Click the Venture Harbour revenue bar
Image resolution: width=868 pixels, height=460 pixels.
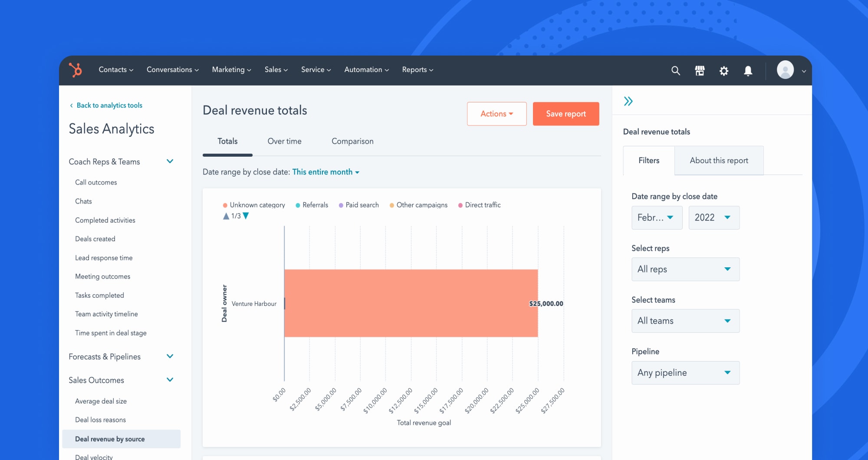(411, 303)
